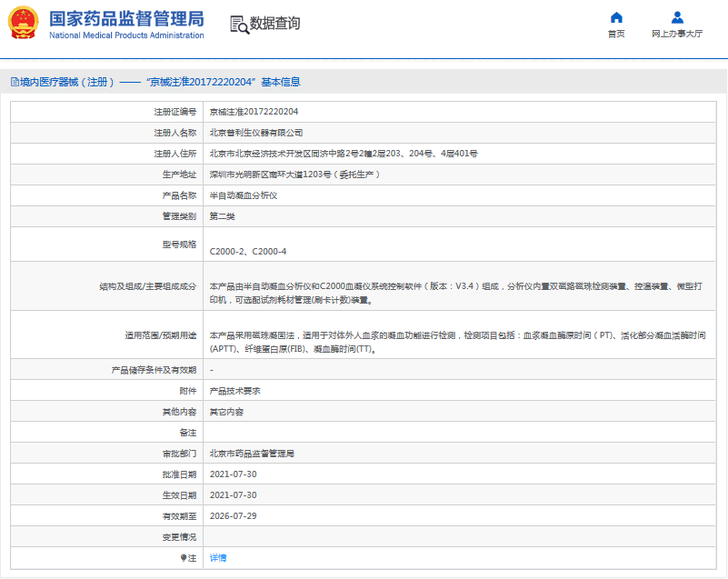Screen dimensions: 728x579
Task: Click the 产品名称 label cell
Action: (106, 195)
